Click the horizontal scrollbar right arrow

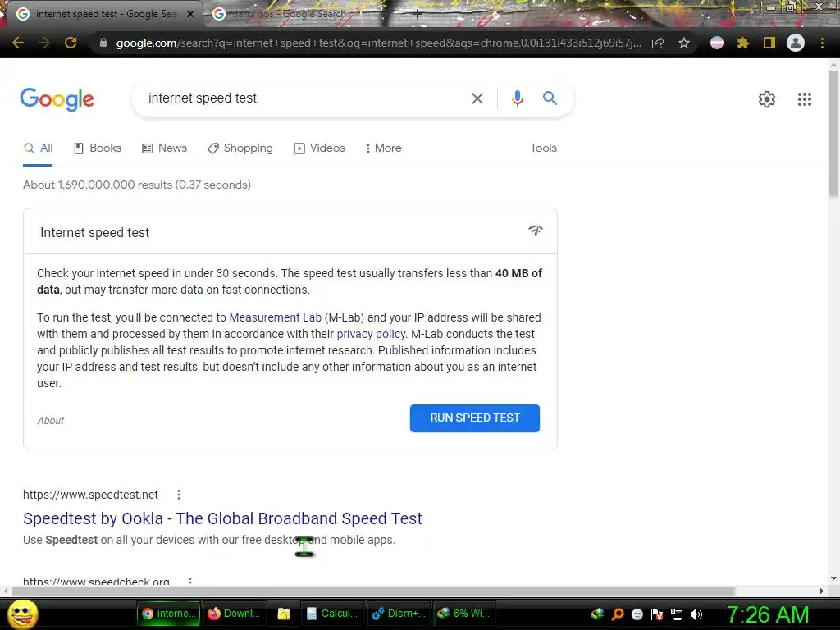pos(822,591)
